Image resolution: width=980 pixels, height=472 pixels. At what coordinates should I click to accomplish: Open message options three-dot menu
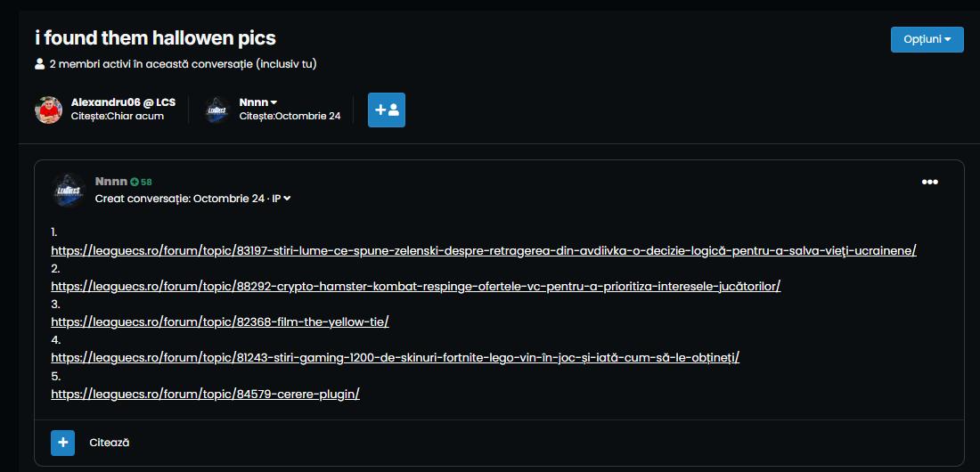coord(930,182)
